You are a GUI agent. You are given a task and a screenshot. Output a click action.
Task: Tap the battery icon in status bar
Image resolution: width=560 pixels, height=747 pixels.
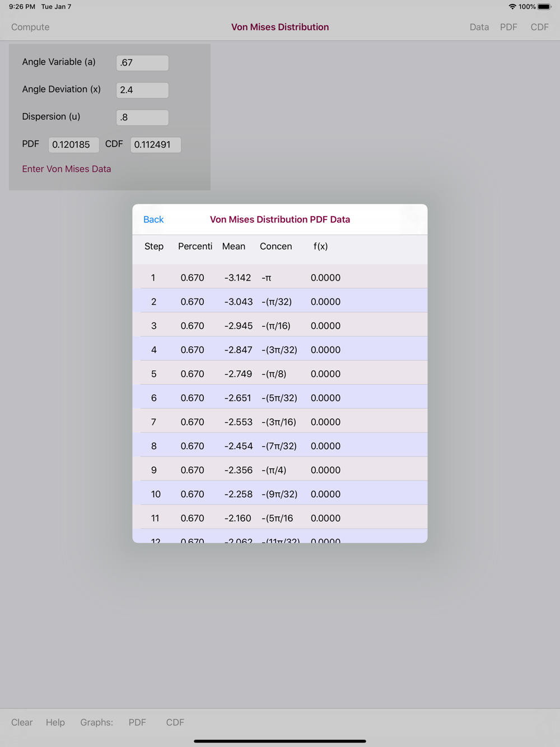click(x=544, y=7)
